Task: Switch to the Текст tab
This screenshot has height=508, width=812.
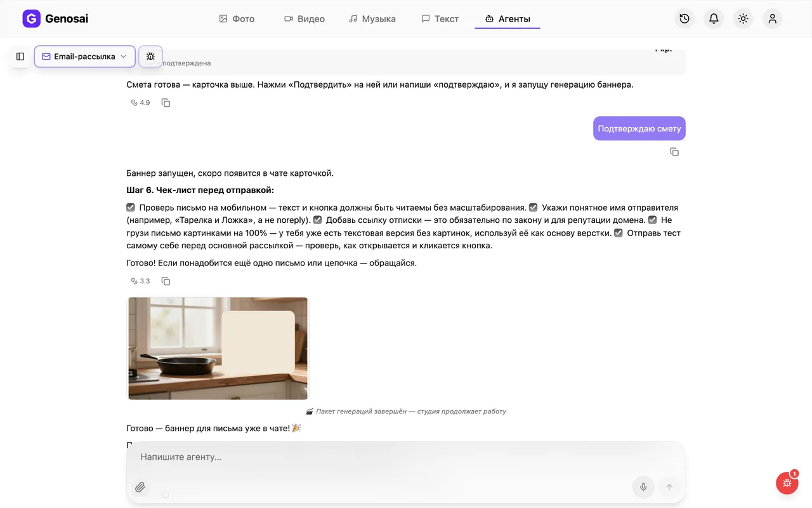Action: pos(440,19)
